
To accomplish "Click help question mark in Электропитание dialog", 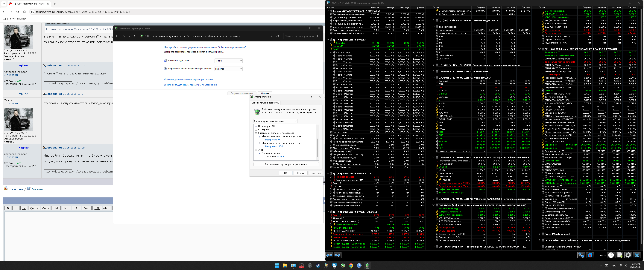I will click(311, 97).
